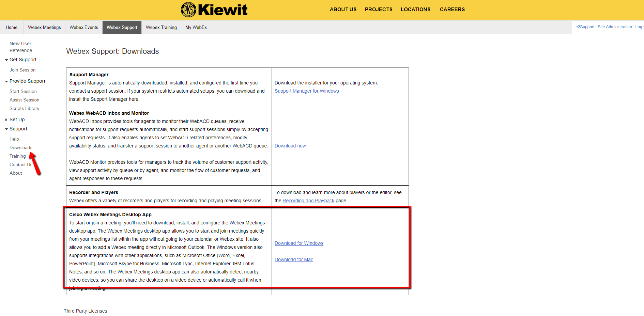Click the Get Support sidebar heading

click(23, 60)
